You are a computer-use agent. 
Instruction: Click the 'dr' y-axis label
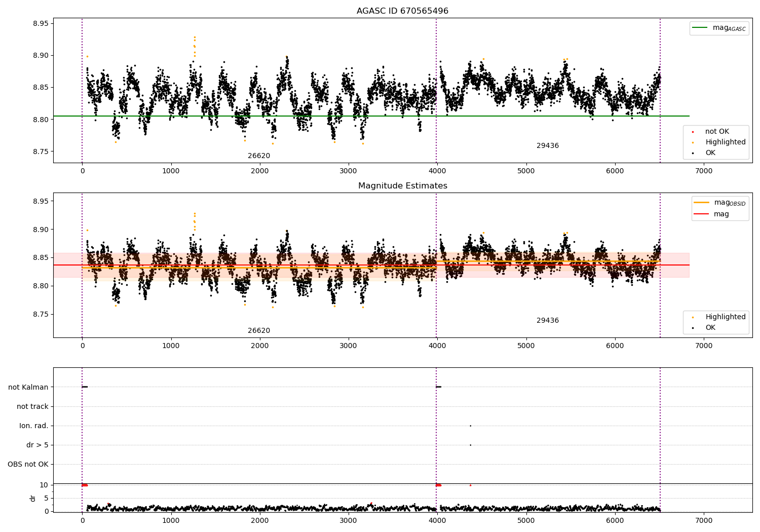[33, 498]
